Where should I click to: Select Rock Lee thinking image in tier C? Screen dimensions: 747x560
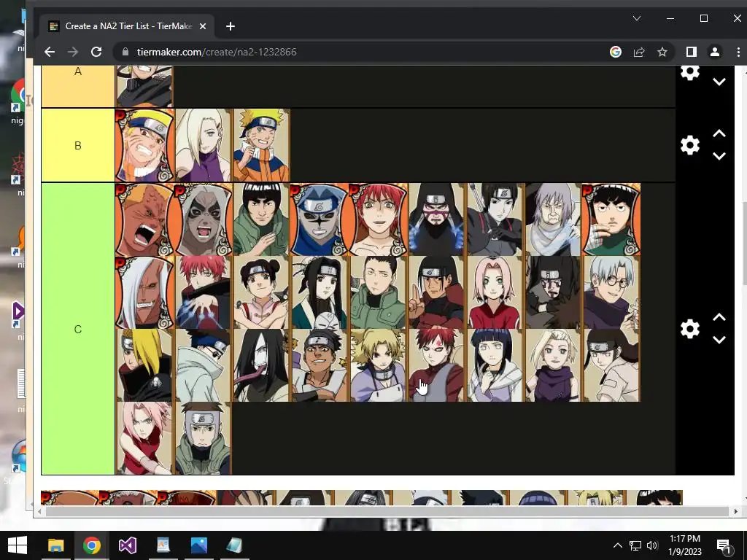click(612, 219)
